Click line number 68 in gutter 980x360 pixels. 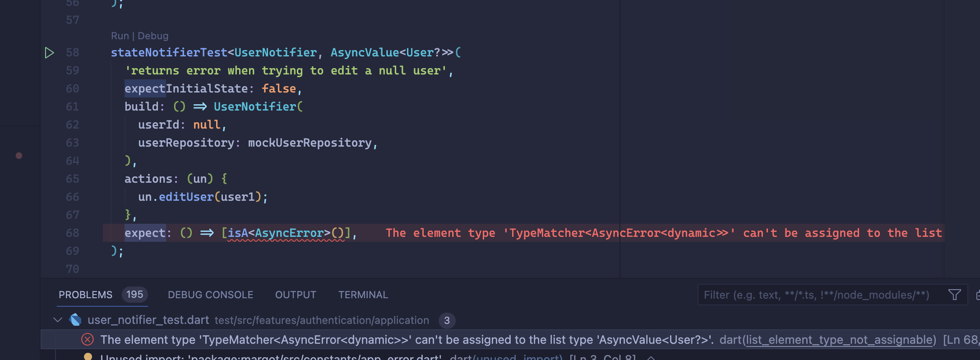pyautogui.click(x=72, y=233)
